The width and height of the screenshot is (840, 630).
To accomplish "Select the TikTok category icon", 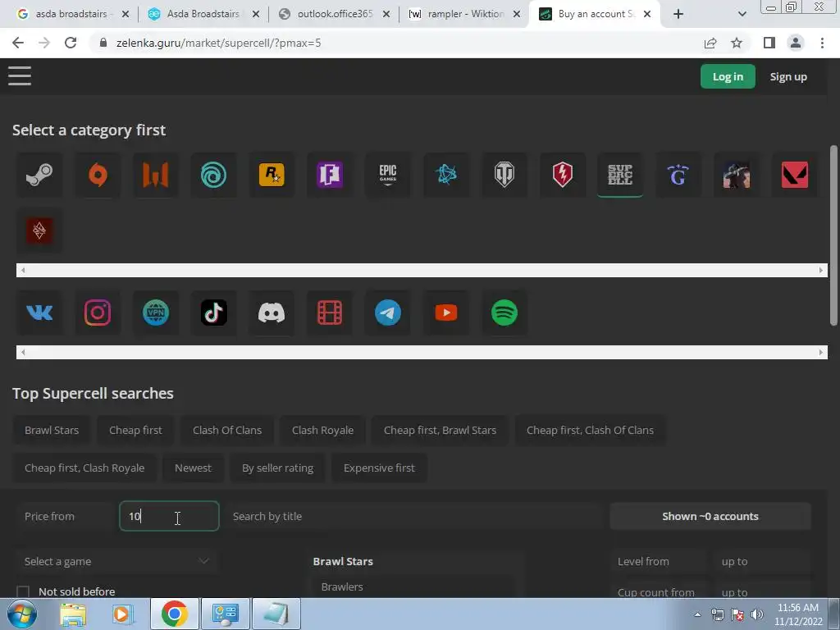I will coord(214,313).
